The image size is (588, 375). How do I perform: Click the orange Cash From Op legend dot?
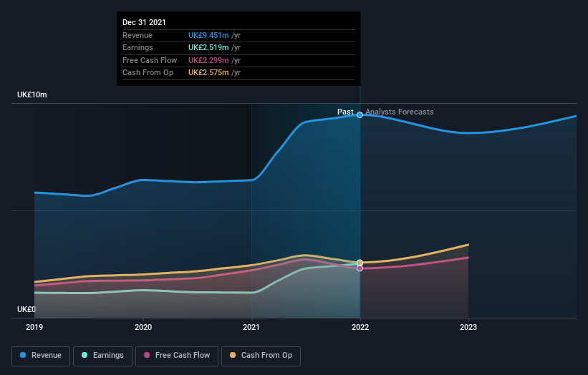(233, 355)
